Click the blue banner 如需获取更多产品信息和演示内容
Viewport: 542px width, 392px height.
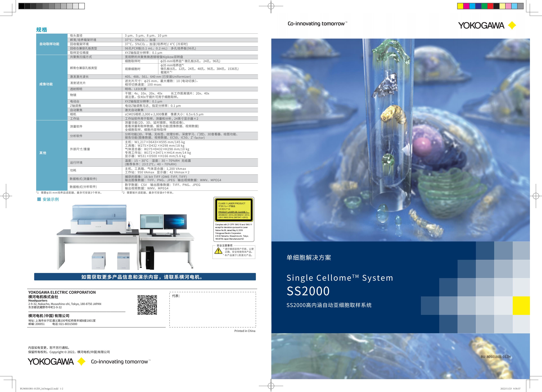145,277
